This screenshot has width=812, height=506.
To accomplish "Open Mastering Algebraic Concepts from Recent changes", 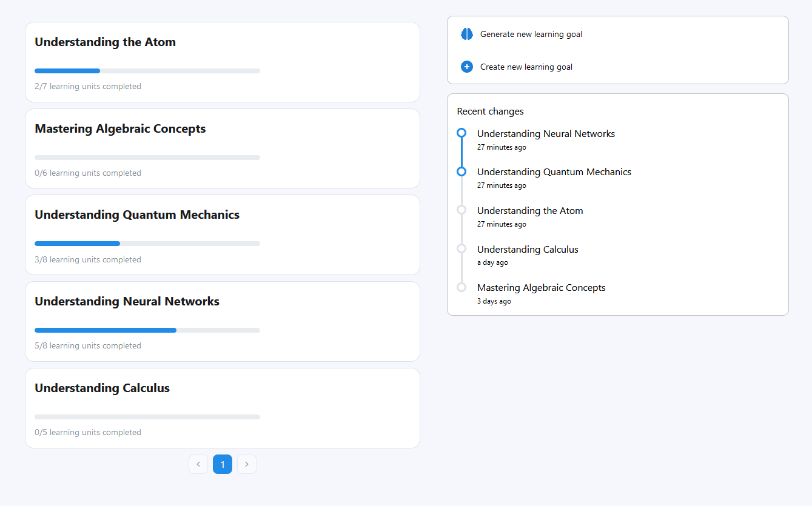I will pos(541,288).
